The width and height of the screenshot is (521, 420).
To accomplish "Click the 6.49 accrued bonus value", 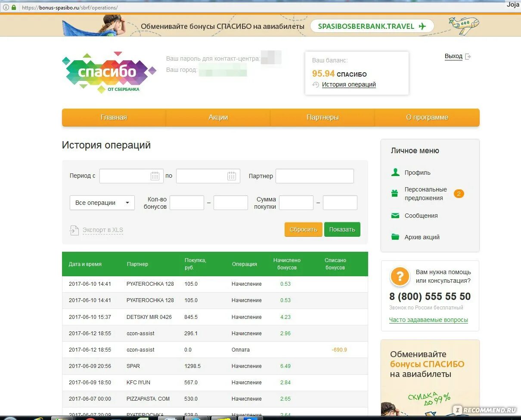I will coord(285,366).
